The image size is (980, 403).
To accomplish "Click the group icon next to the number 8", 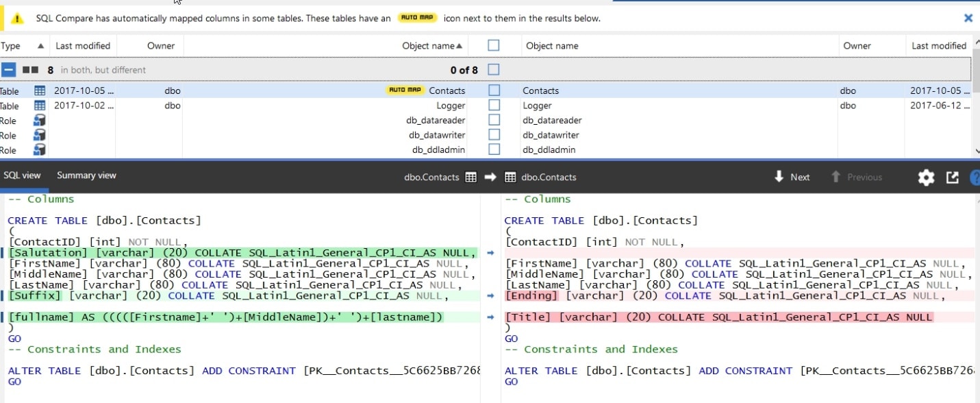I will (x=30, y=69).
